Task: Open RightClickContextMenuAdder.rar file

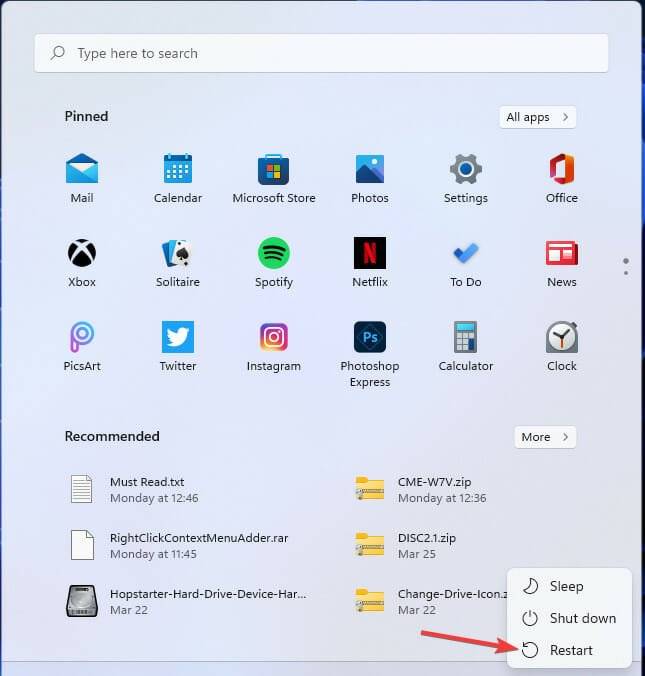Action: [x=198, y=545]
